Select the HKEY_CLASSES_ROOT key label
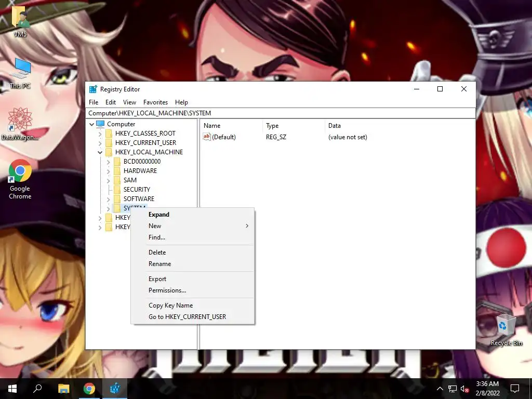This screenshot has height=399, width=532. tap(145, 134)
